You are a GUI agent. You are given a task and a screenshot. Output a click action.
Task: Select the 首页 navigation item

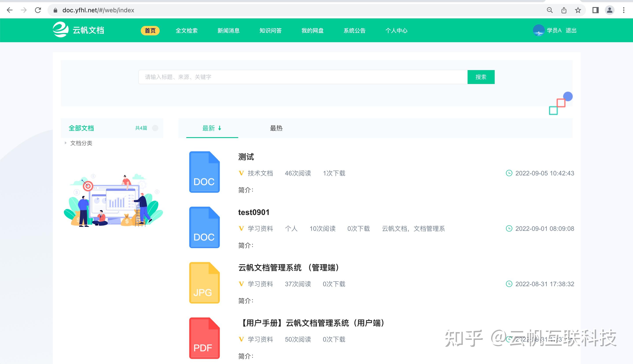[x=150, y=31]
